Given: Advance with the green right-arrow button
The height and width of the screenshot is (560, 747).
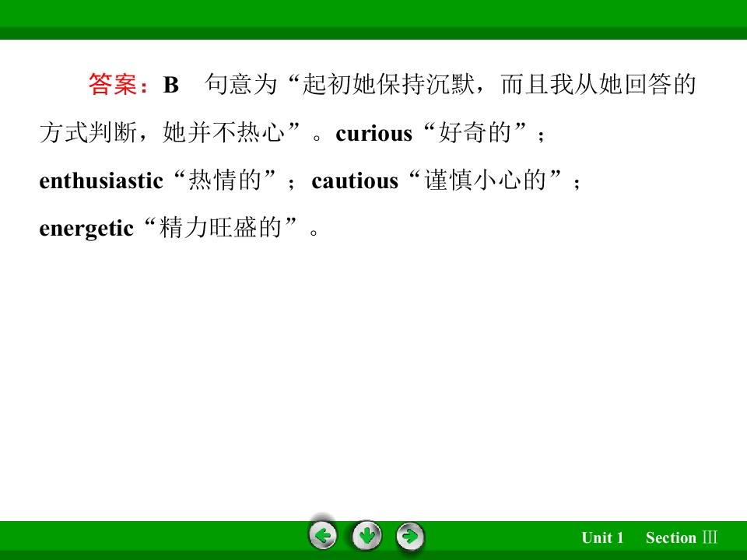Looking at the screenshot, I should coord(410,536).
